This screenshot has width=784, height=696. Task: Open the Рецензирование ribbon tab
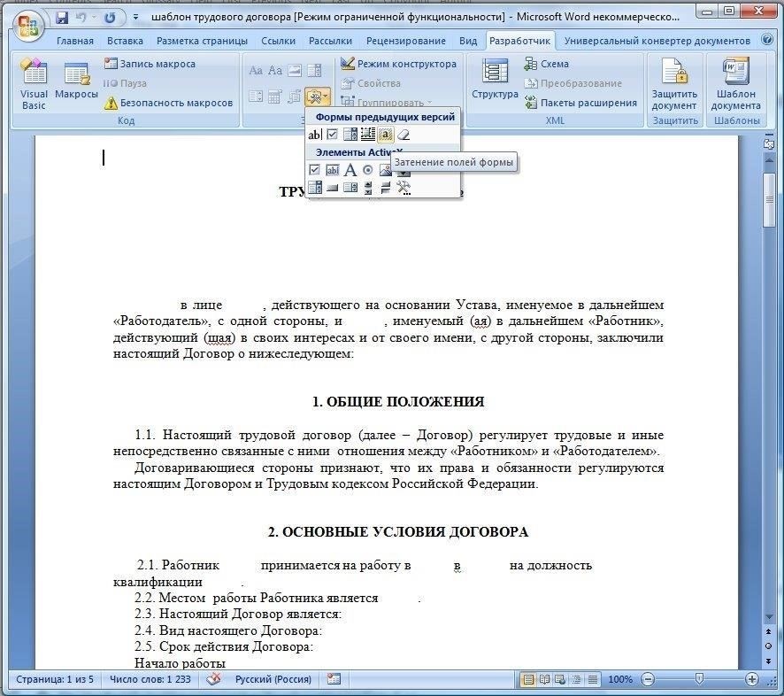pyautogui.click(x=405, y=41)
